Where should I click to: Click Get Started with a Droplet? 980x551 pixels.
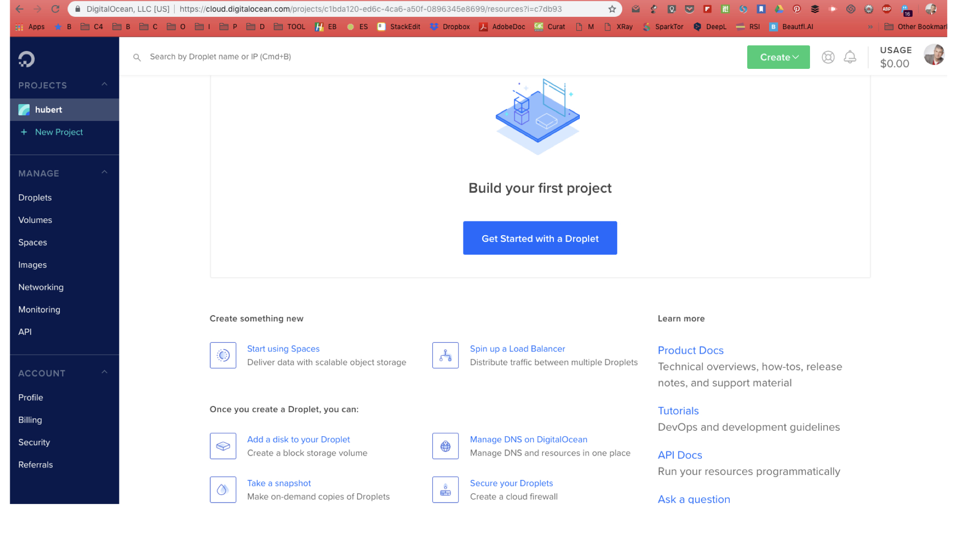(x=540, y=238)
